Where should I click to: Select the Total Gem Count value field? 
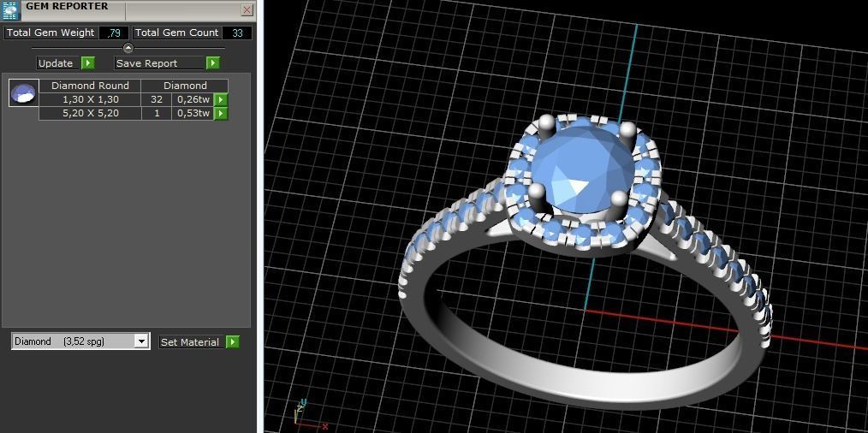tap(237, 33)
